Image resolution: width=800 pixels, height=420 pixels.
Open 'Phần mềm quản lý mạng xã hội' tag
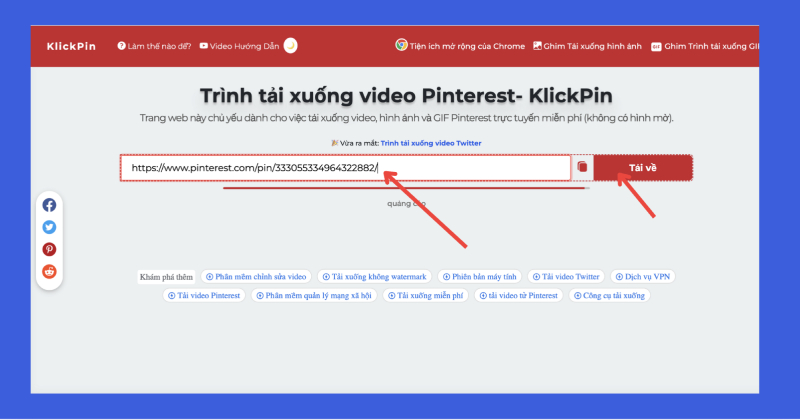coord(314,295)
